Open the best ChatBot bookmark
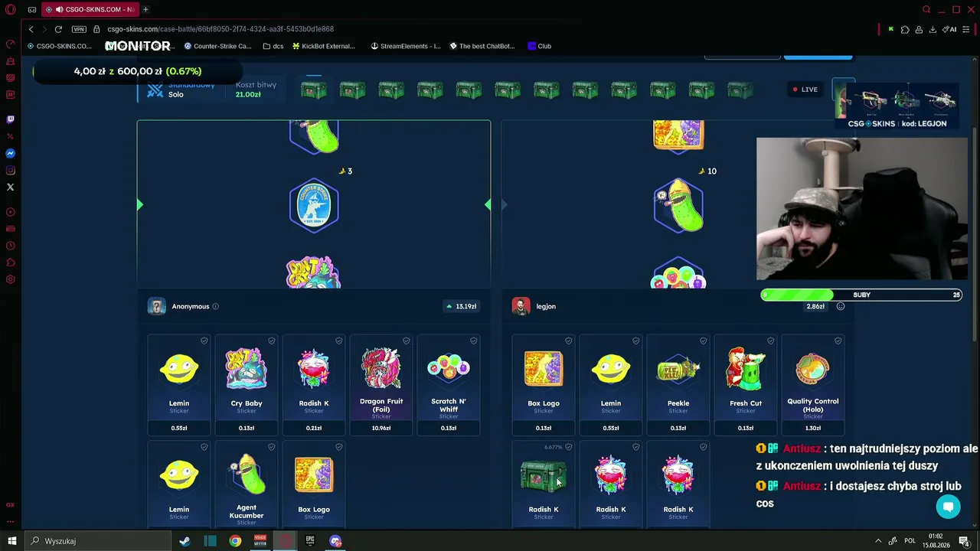The height and width of the screenshot is (551, 980). click(482, 46)
